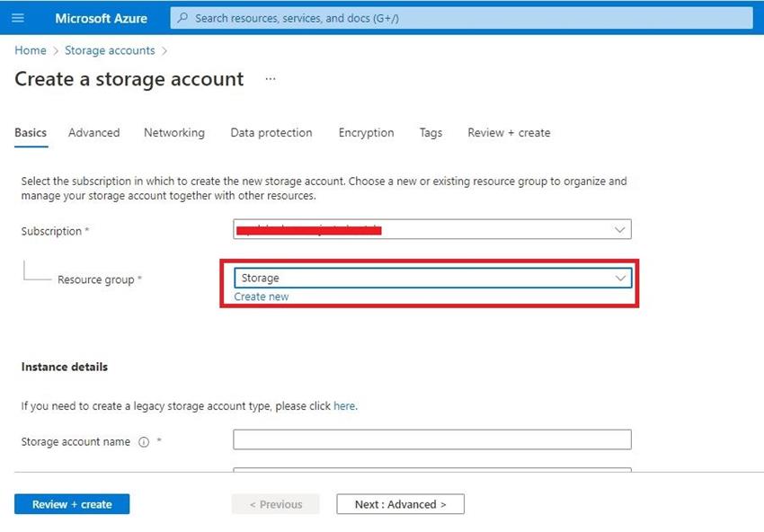Open the Networking tab
Image resolution: width=764 pixels, height=532 pixels.
point(173,132)
